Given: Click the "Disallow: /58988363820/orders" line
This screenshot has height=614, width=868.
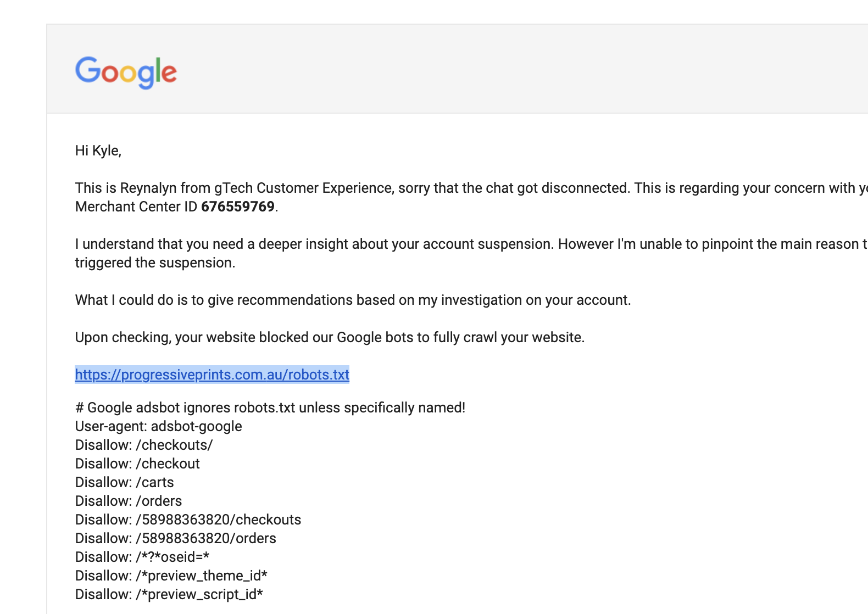Looking at the screenshot, I should click(x=175, y=538).
